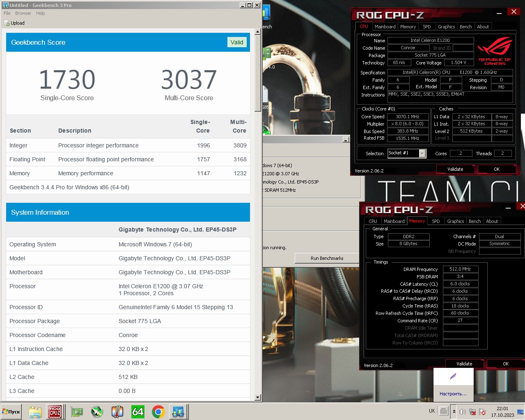
Task: Launch Google Chrome from the taskbar
Action: tap(158, 411)
